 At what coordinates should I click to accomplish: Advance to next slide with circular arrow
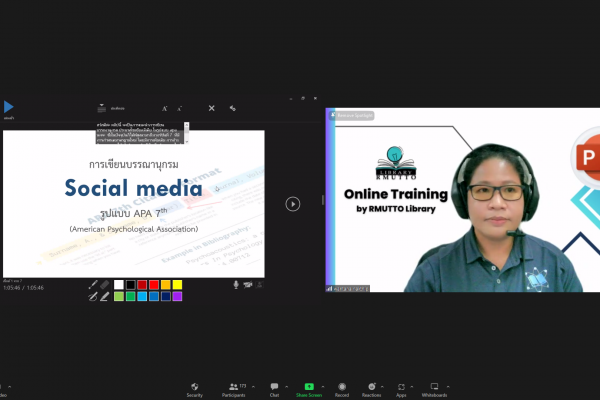[x=293, y=204]
